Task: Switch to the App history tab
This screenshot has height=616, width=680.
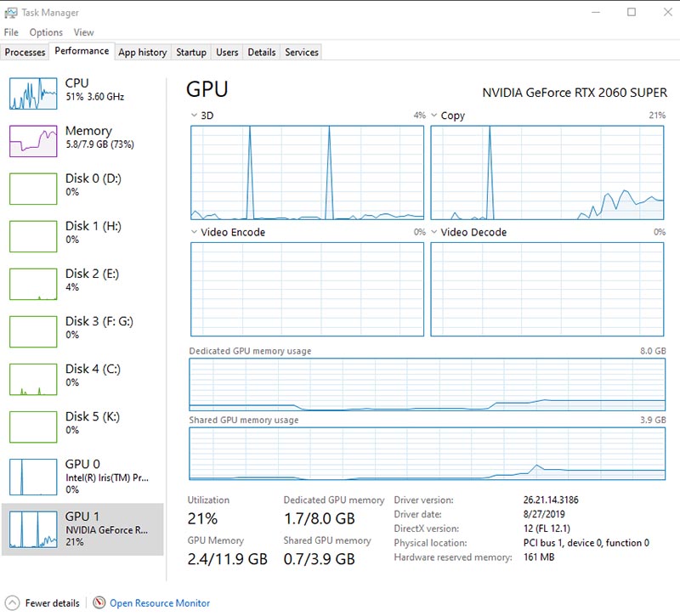Action: (143, 52)
